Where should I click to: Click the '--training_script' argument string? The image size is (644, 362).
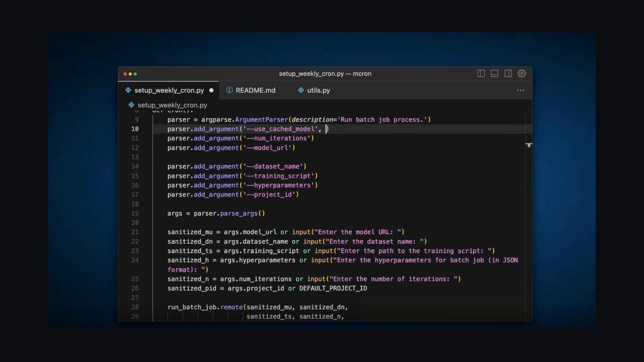[279, 176]
